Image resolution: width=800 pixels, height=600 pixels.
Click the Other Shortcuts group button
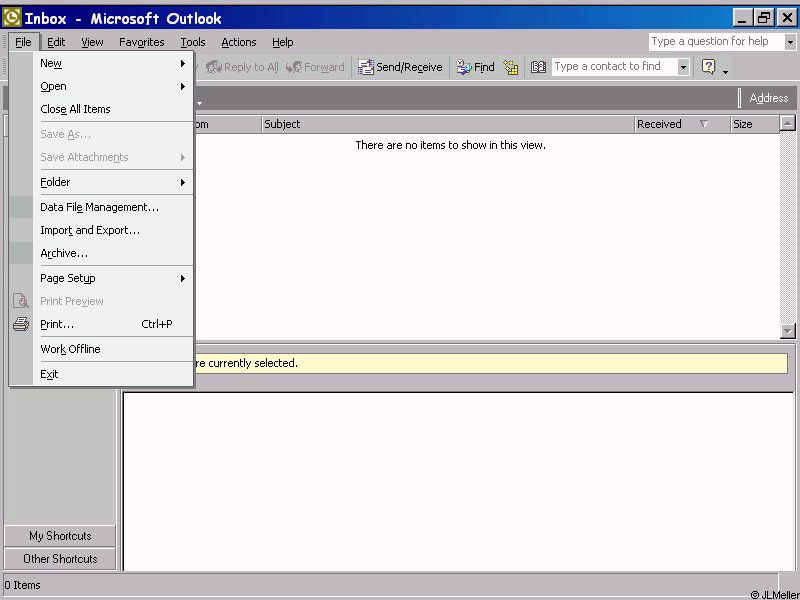click(x=60, y=559)
